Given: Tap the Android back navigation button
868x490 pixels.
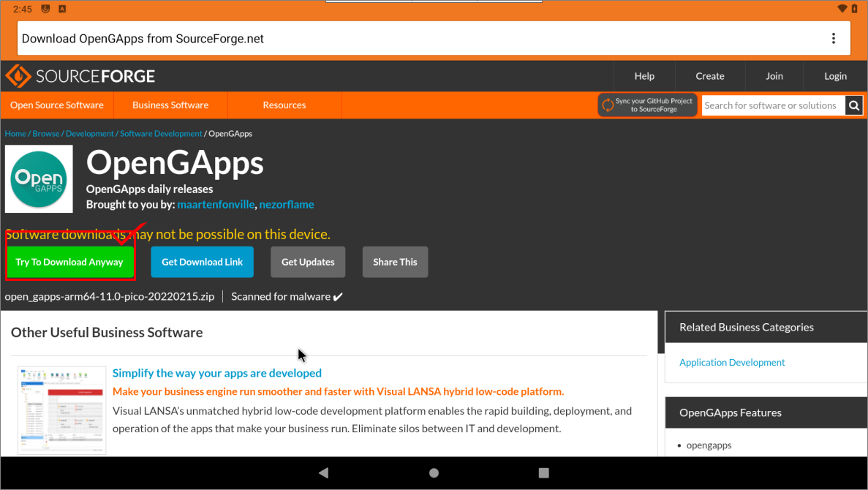Looking at the screenshot, I should coord(324,472).
